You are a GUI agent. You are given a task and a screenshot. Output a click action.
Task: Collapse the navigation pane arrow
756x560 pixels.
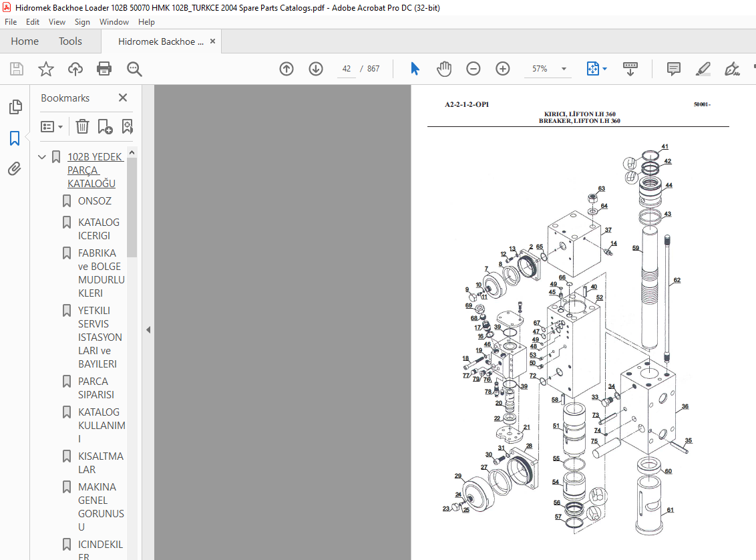[x=148, y=330]
